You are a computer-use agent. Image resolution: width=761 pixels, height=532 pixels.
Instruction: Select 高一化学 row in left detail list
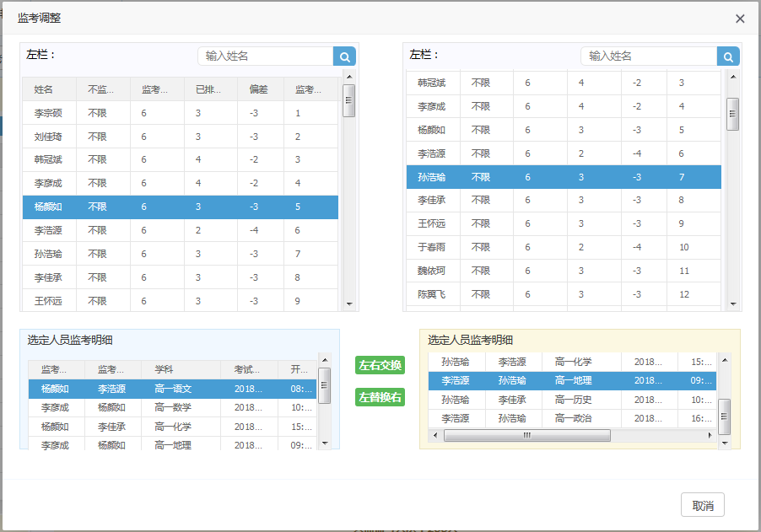coord(172,427)
